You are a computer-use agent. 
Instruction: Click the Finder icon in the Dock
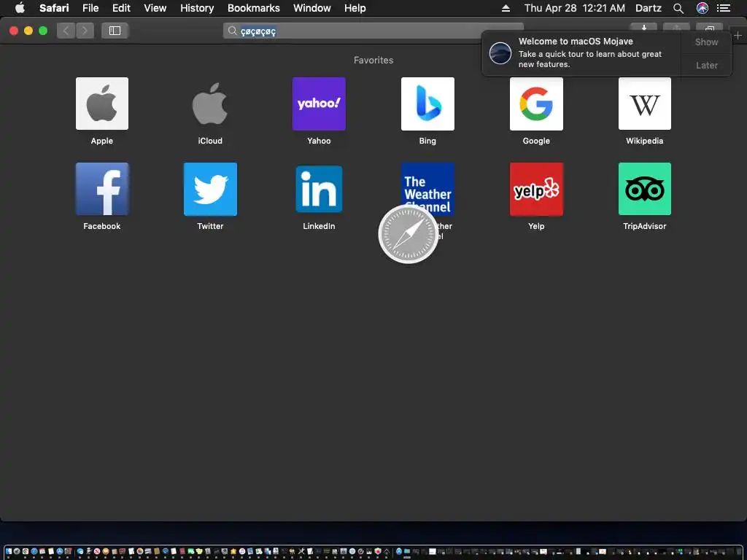point(9,551)
